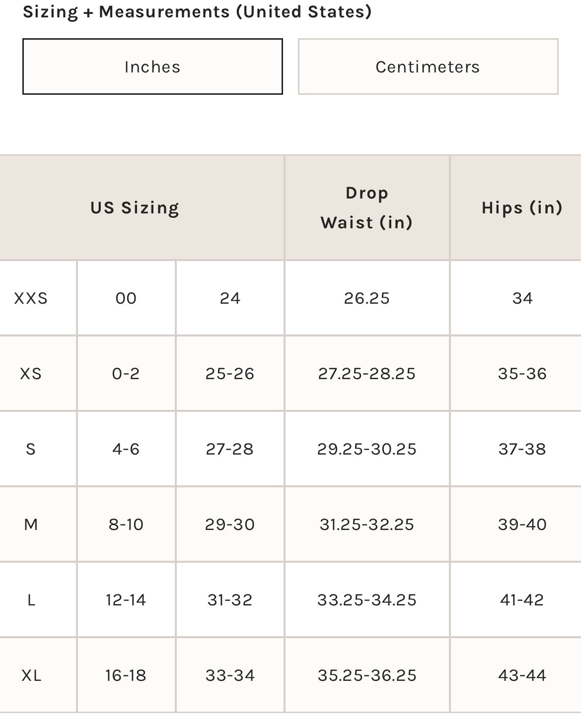Click the M size row label

click(31, 525)
